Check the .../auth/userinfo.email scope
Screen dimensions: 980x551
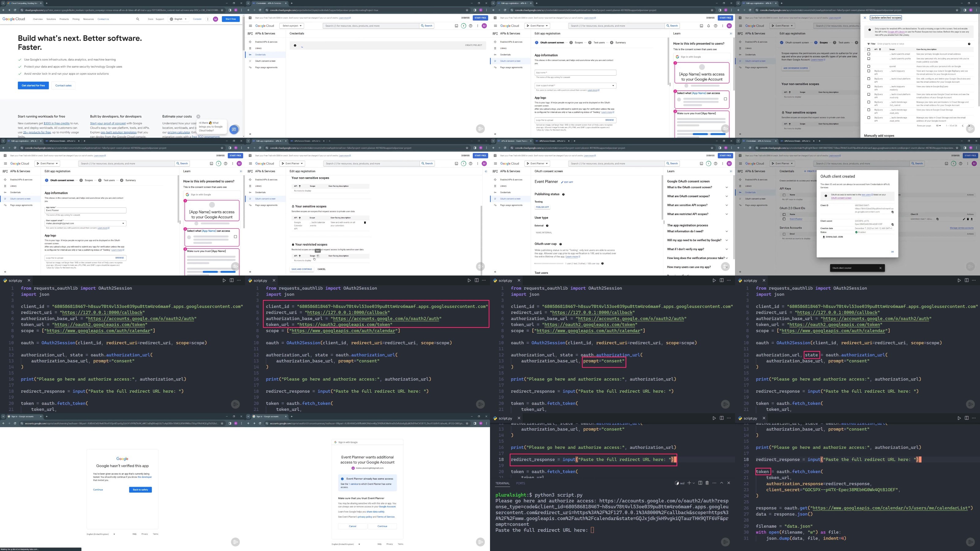[x=869, y=54]
